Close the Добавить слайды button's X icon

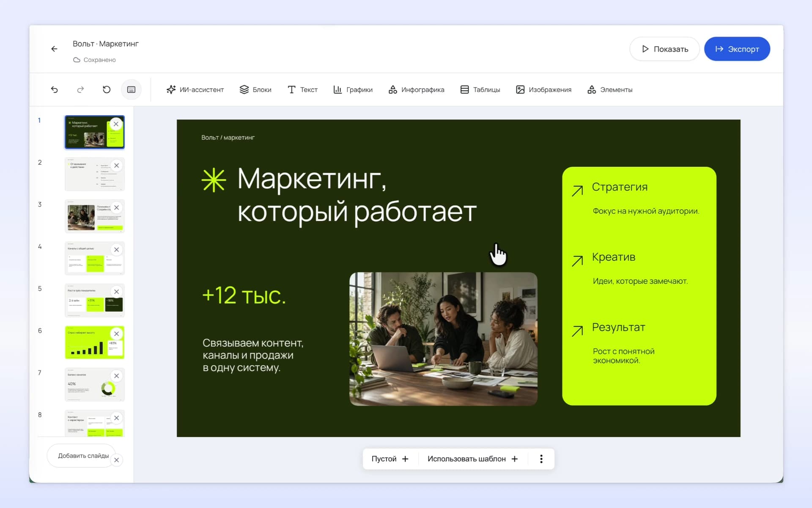(x=117, y=460)
